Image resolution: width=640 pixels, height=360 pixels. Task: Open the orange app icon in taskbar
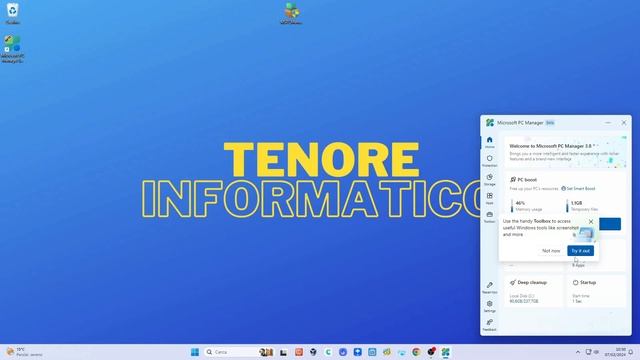pos(299,352)
